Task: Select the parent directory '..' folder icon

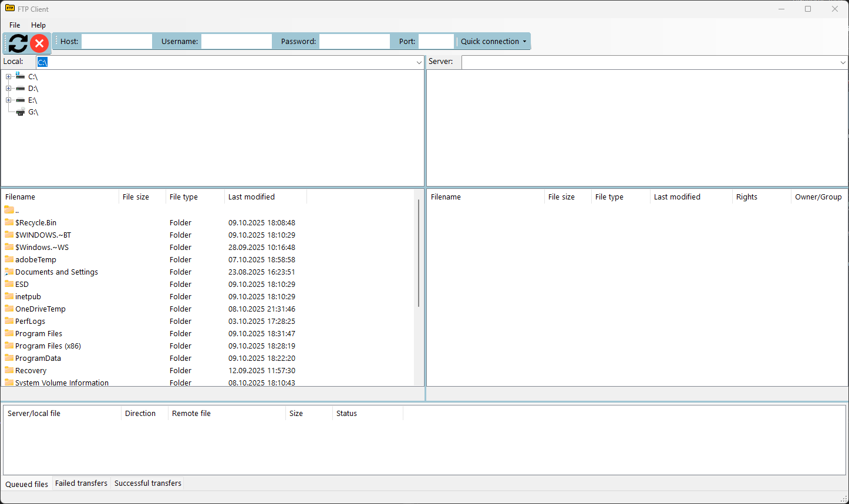Action: pos(9,210)
